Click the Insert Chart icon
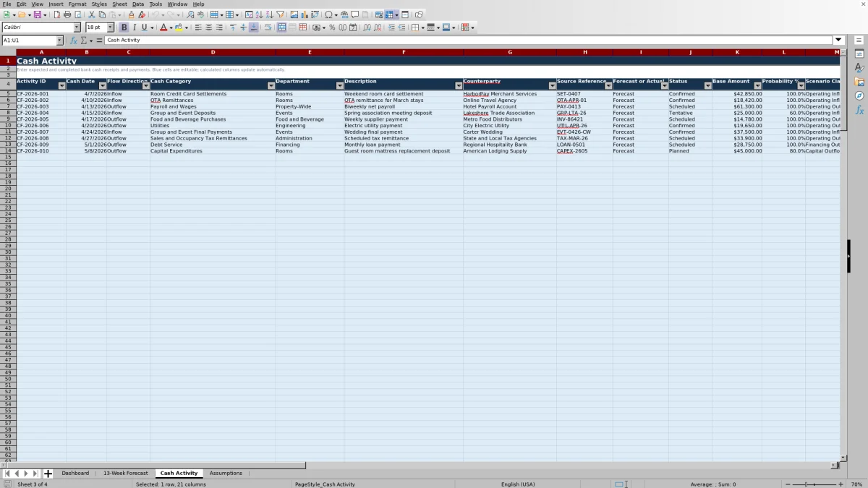Viewport: 868px width, 488px height. click(305, 14)
